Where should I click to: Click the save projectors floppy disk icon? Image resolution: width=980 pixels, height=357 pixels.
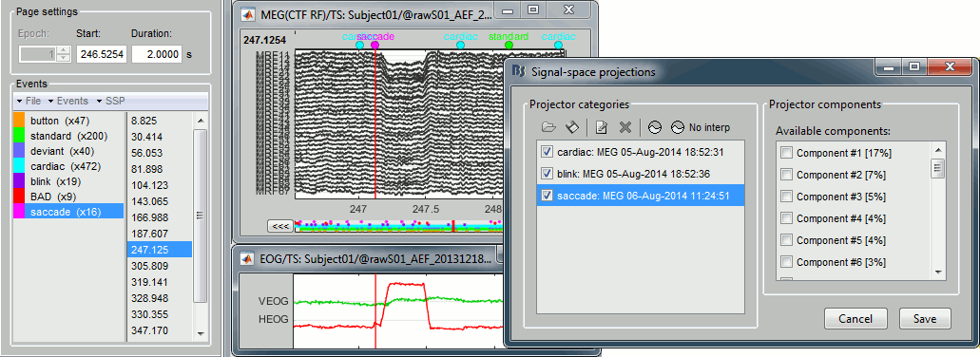(572, 127)
